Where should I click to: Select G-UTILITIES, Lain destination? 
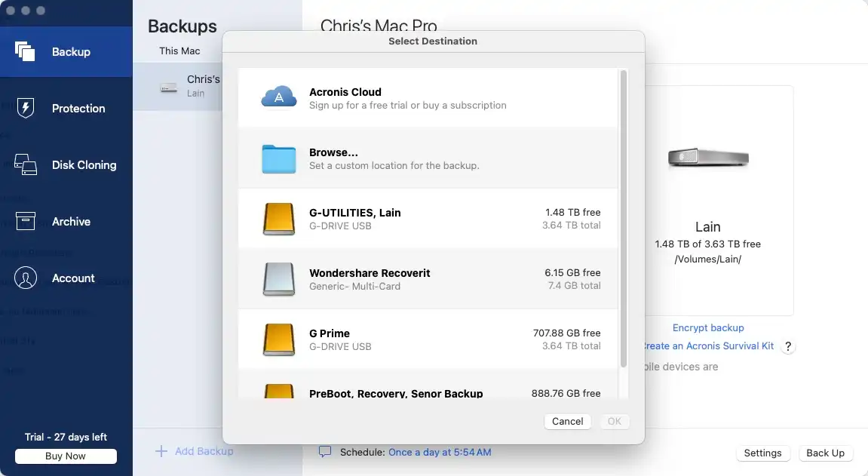click(x=428, y=218)
